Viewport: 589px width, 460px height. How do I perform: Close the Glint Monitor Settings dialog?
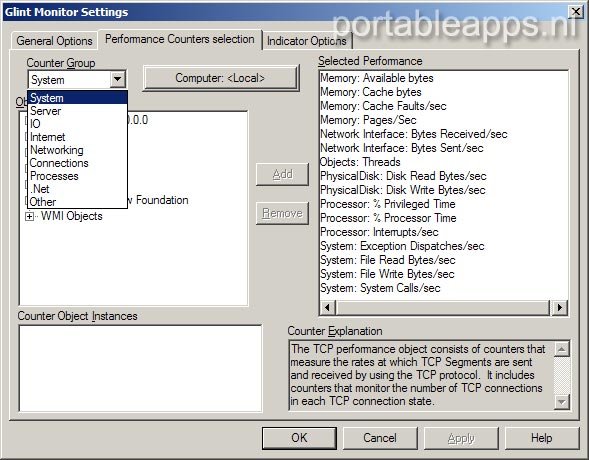(576, 12)
